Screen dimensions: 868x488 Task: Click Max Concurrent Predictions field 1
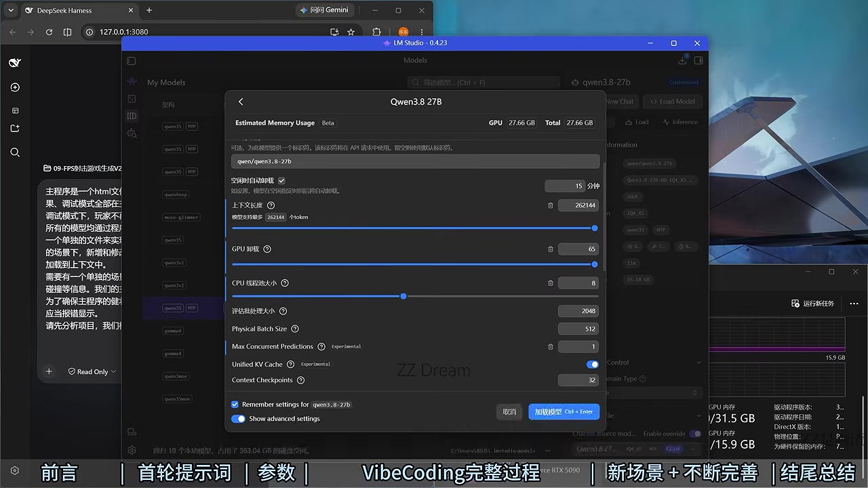coord(578,346)
